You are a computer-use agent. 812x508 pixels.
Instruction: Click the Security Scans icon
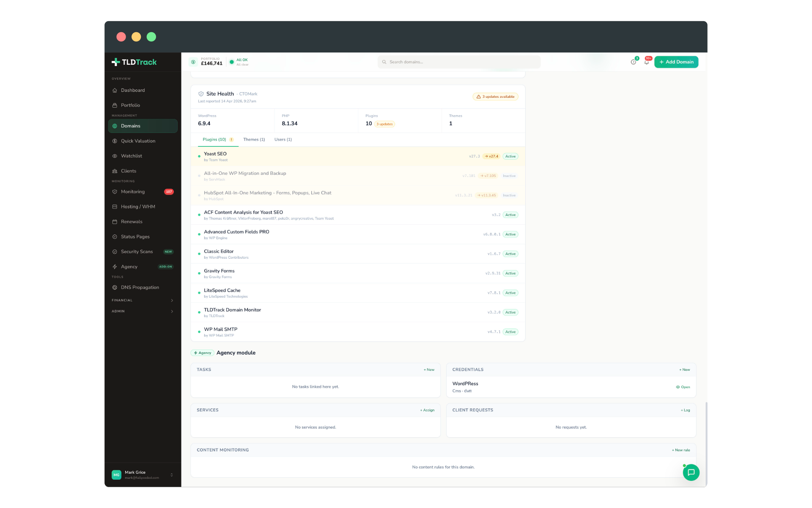click(115, 252)
